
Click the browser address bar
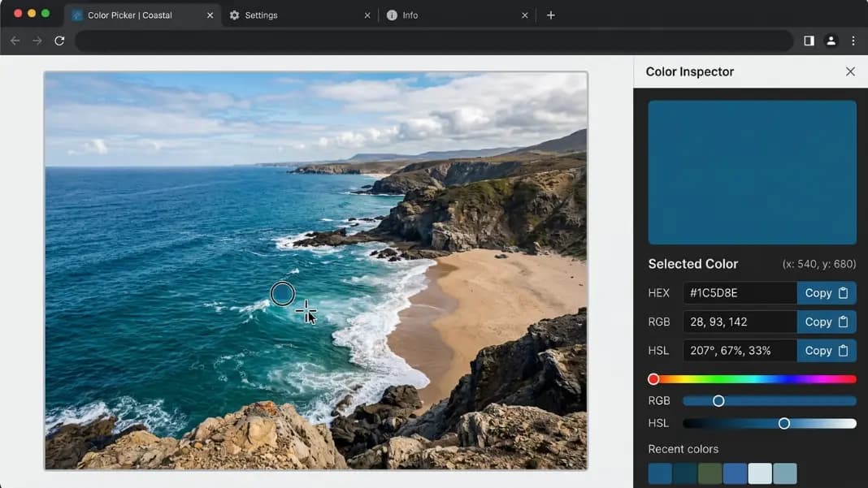point(434,41)
